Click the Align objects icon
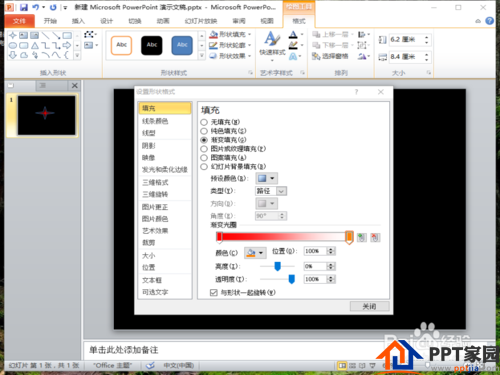 pos(362,34)
